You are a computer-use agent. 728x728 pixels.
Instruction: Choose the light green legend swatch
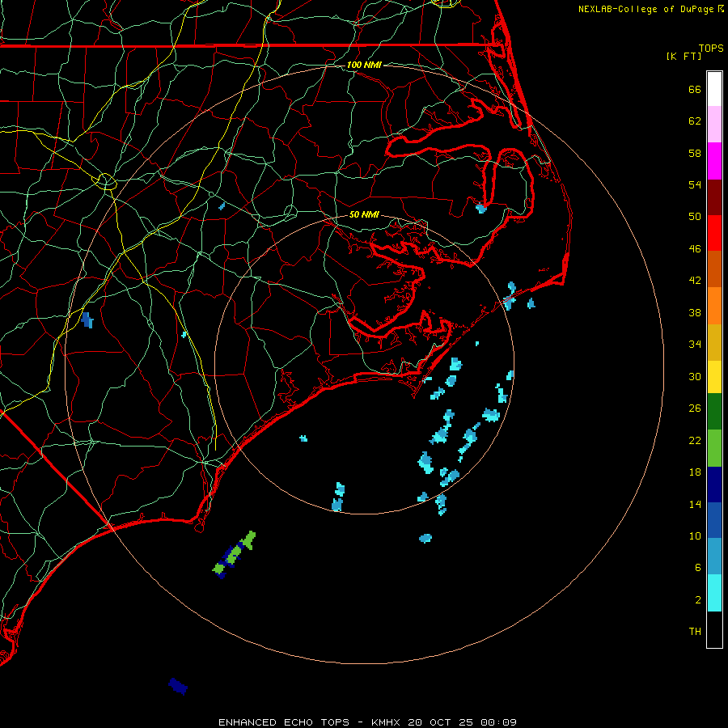click(x=714, y=448)
